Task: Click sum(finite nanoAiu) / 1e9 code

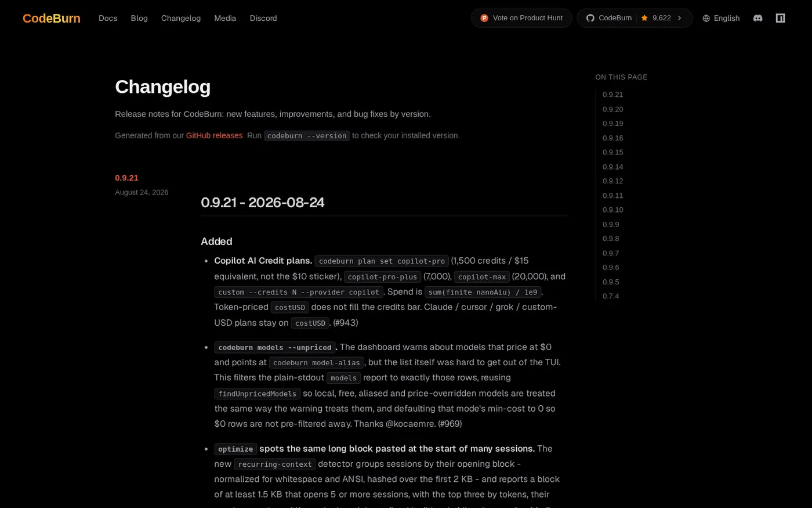Action: 483,292
